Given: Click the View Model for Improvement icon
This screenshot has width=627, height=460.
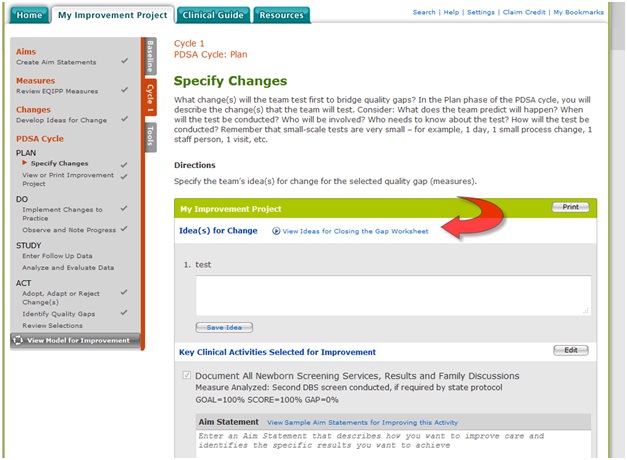Looking at the screenshot, I should pyautogui.click(x=18, y=340).
